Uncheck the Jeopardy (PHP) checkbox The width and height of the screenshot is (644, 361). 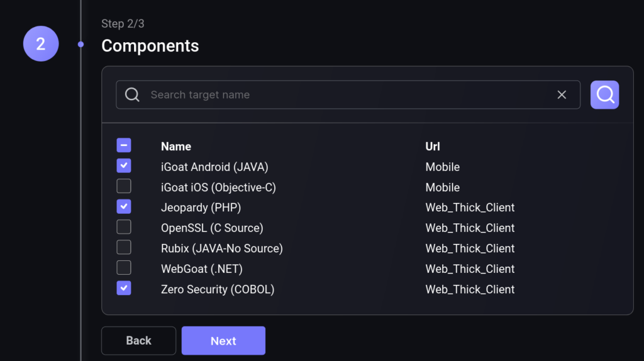[x=124, y=206]
